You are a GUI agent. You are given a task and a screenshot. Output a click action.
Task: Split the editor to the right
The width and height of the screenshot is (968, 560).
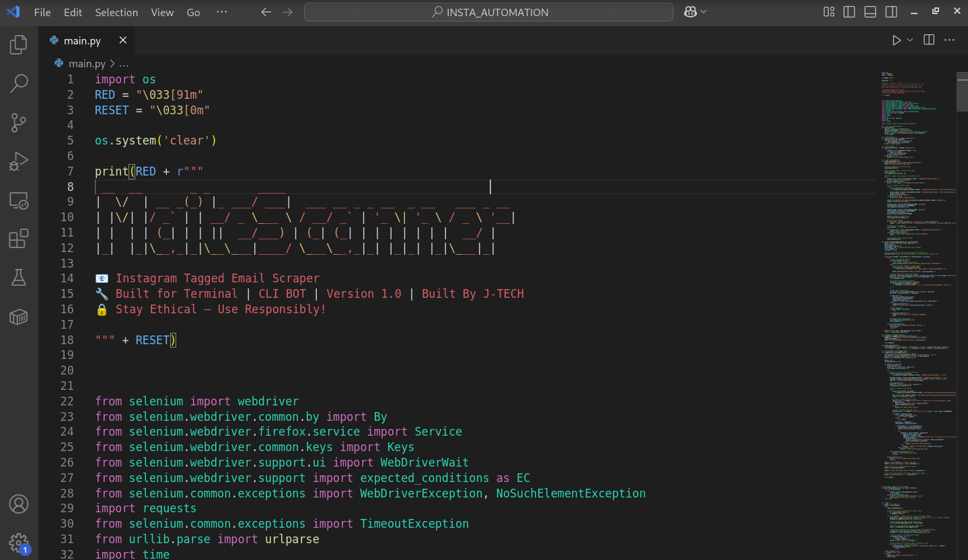pos(929,40)
